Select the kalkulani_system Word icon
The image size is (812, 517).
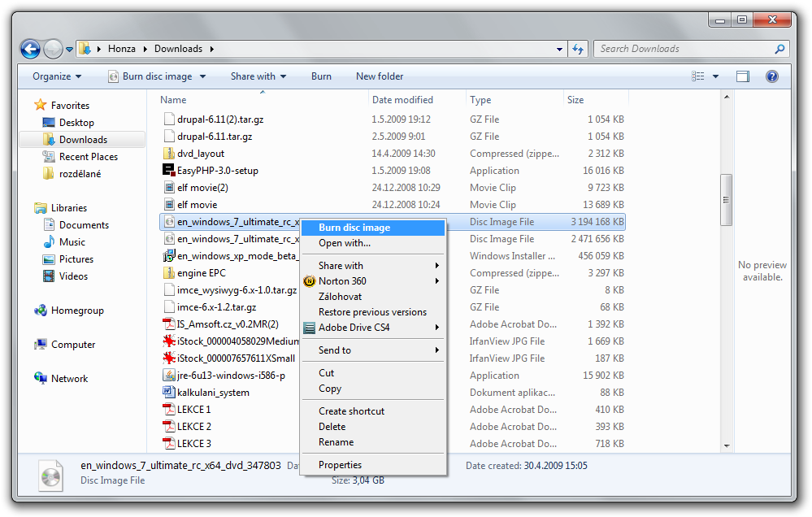[169, 393]
